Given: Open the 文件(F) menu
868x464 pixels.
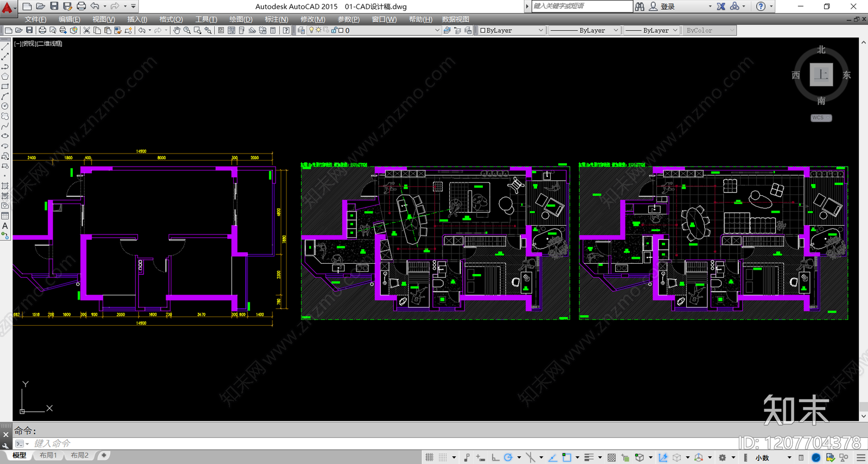Looking at the screenshot, I should 35,19.
